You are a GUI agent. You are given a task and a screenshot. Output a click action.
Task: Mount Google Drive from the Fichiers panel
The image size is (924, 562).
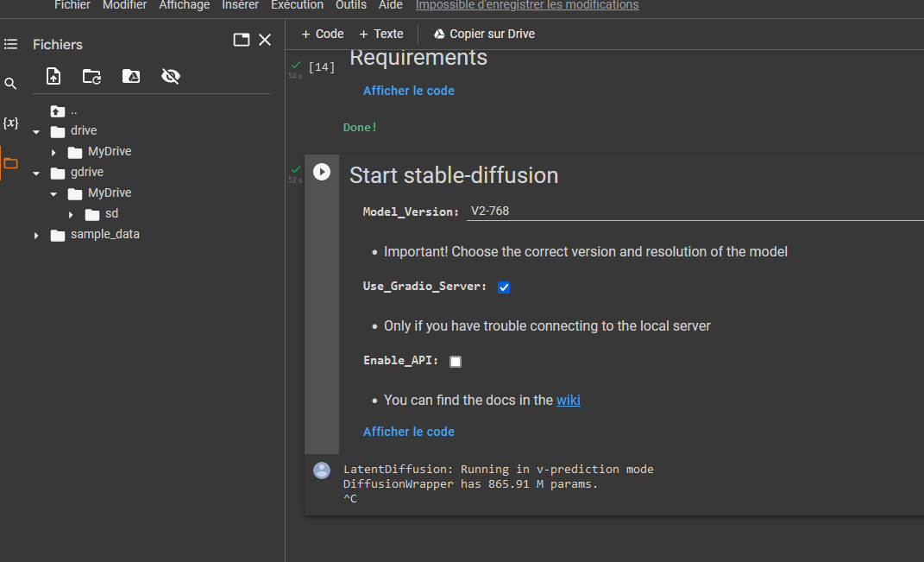tap(130, 76)
